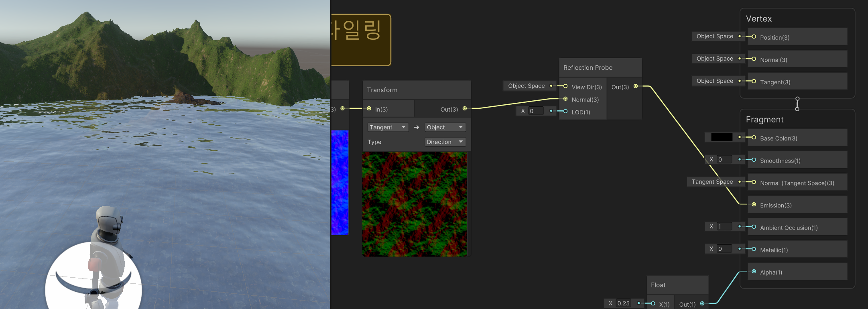
Task: Click the Reflection Probe Out(3) port
Action: pos(636,86)
